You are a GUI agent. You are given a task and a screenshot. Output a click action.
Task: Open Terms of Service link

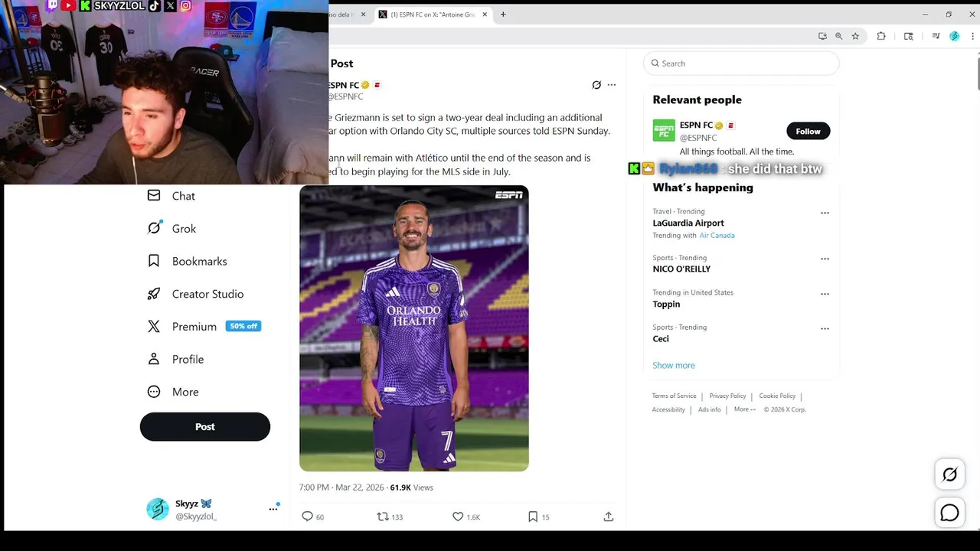pyautogui.click(x=674, y=396)
